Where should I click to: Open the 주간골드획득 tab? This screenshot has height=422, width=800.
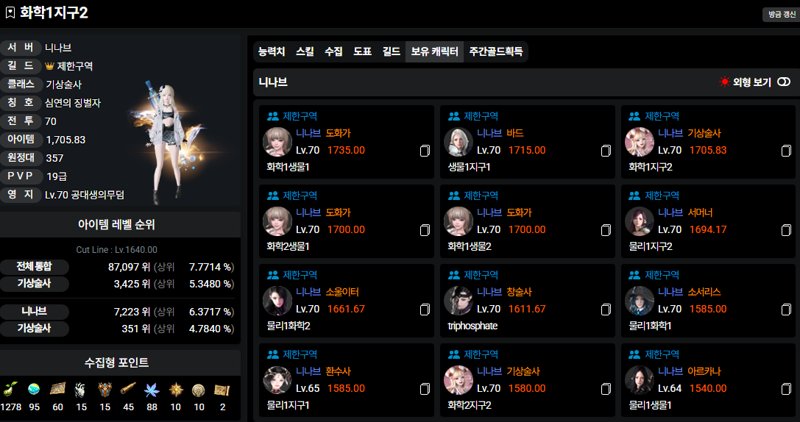[x=496, y=52]
